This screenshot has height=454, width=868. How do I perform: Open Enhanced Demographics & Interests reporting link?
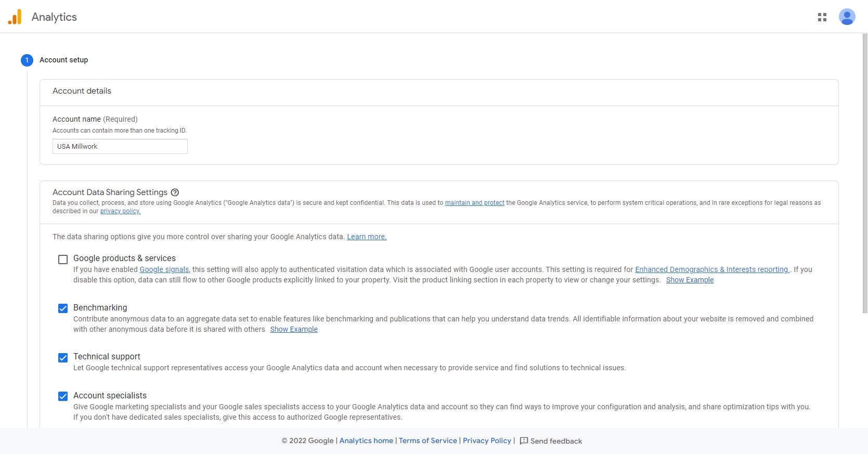click(x=712, y=269)
